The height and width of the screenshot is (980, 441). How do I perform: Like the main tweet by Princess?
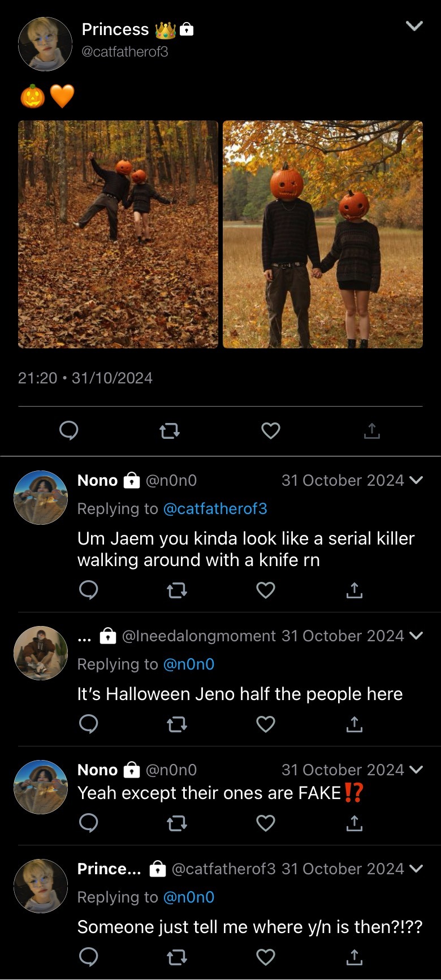pos(271,431)
